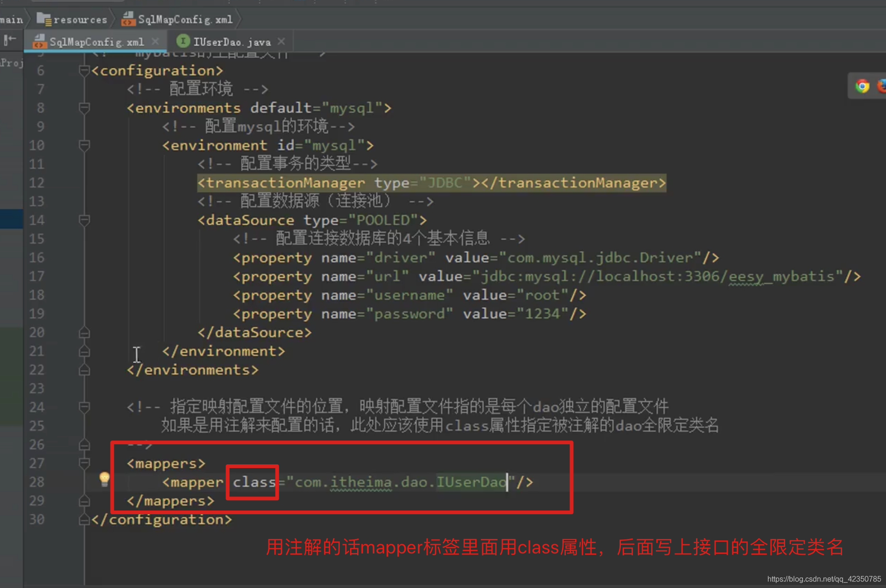Click the main breadcrumb item
Image resolution: width=886 pixels, height=588 pixels.
point(11,20)
